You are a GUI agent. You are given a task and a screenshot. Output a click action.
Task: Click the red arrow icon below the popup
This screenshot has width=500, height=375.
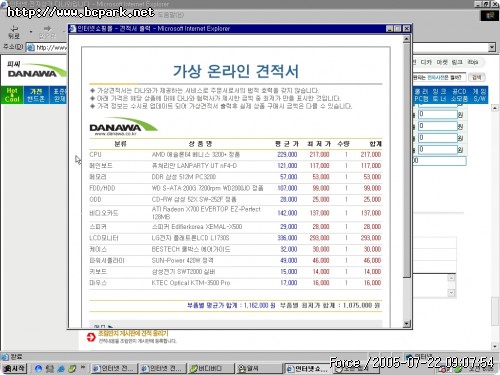point(91,337)
